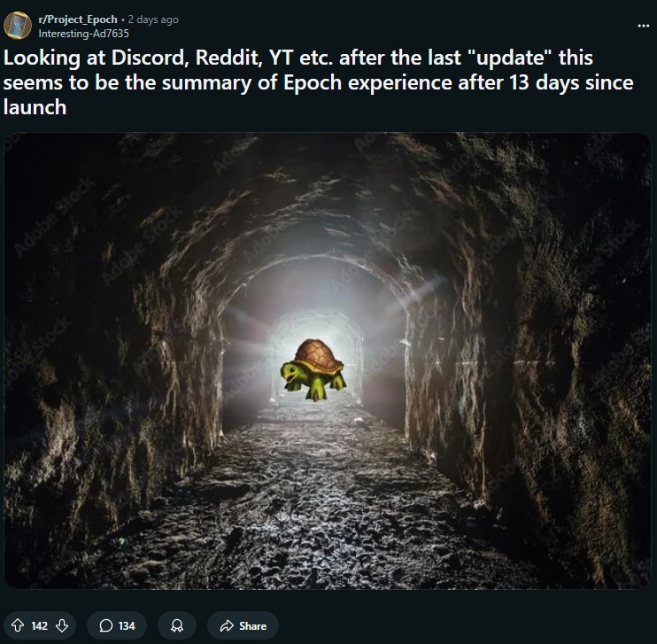Viewport: 657px width, 644px height.
Task: Open comments via speech bubble icon
Action: [105, 625]
